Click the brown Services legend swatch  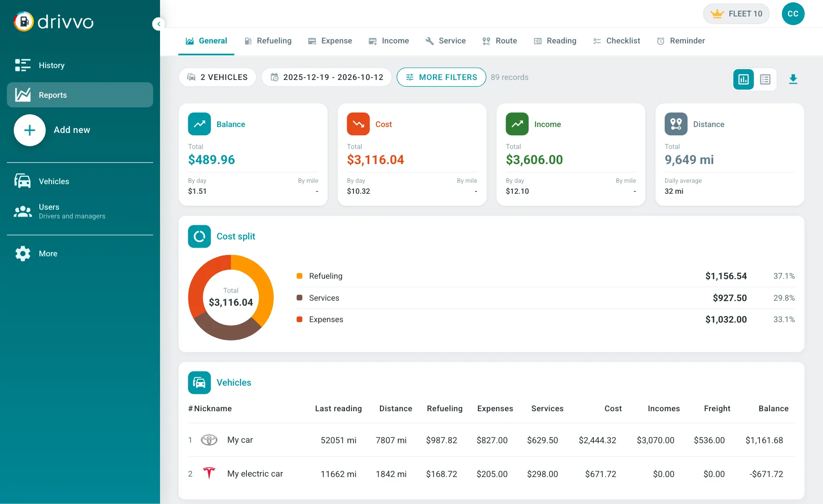point(299,298)
